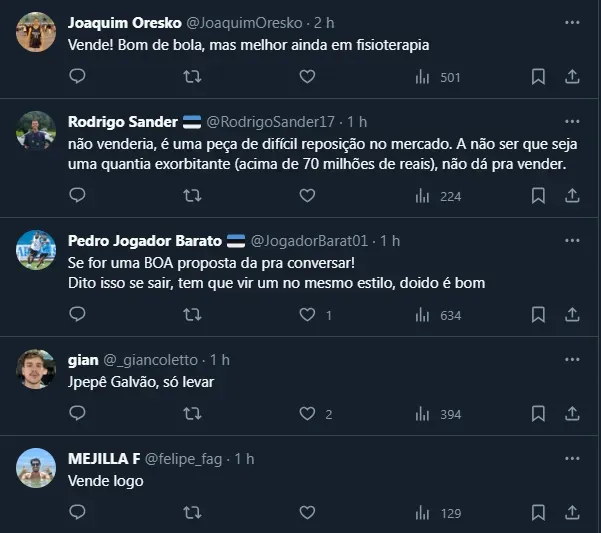This screenshot has width=601, height=533.
Task: Share Pedro Jogador Barato's tweet
Action: 572,315
